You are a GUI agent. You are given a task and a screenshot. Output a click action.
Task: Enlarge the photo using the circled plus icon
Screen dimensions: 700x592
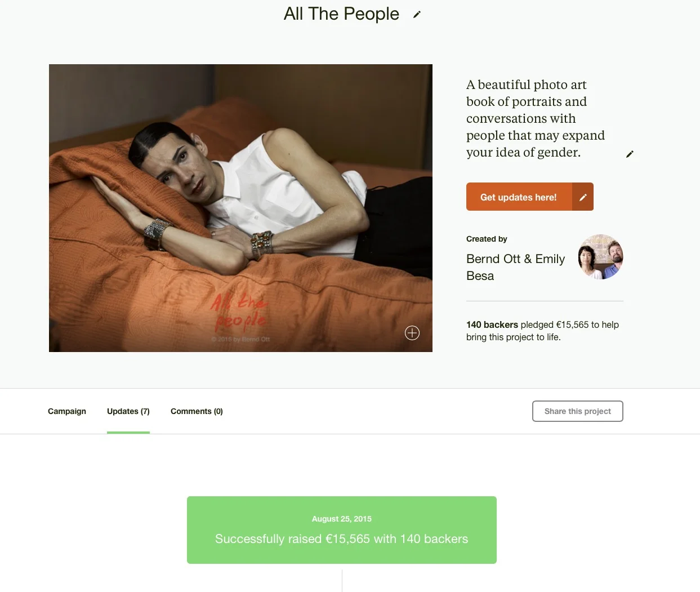(412, 333)
